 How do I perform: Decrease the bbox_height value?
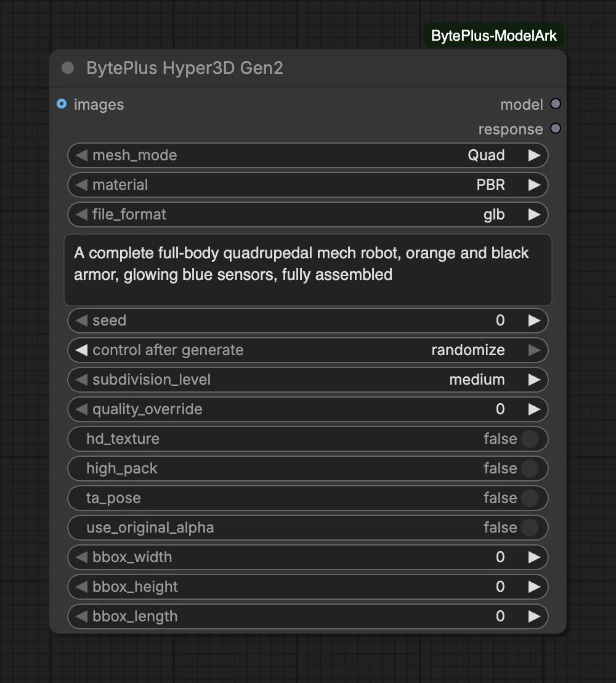pos(81,587)
